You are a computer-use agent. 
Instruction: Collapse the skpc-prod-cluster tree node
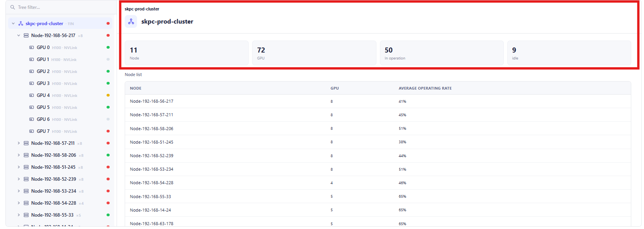(13, 24)
